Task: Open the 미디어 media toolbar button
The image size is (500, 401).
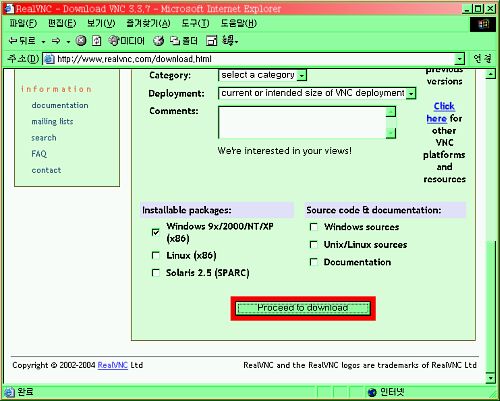Action: [126, 41]
